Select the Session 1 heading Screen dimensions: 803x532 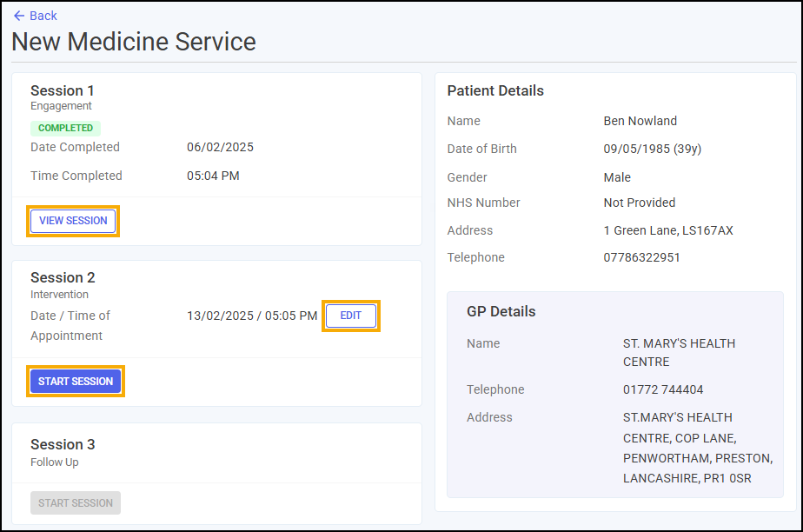[x=63, y=90]
